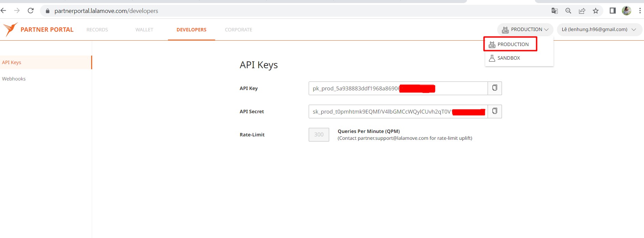
Task: Go to the RECORDS tab
Action: click(97, 30)
